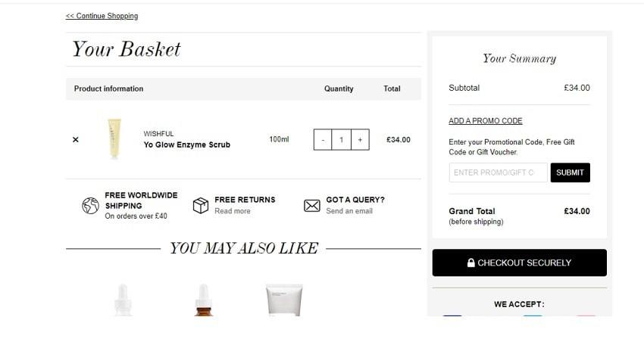Click Checkout Securely button

[x=519, y=263]
